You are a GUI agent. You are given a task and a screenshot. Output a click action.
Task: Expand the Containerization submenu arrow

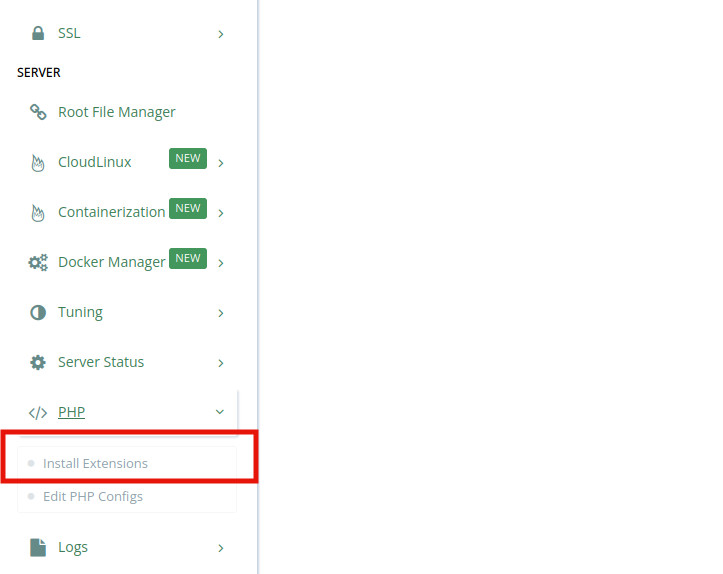click(x=221, y=213)
